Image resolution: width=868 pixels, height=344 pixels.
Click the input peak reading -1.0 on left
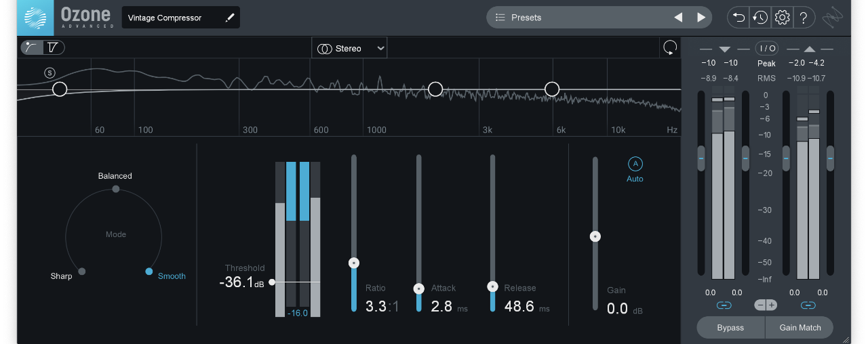708,63
